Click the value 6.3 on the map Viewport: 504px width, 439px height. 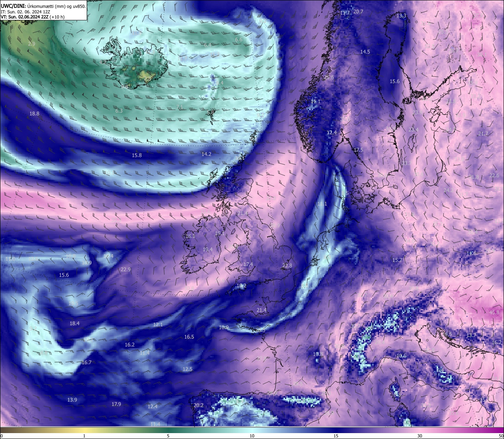click(x=119, y=111)
